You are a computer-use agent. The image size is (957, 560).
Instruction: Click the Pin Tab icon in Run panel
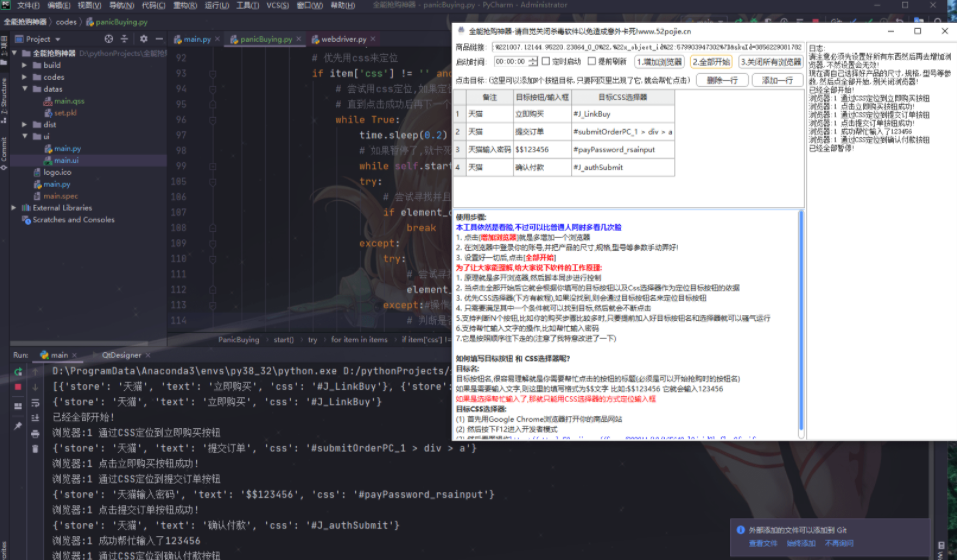pos(18,426)
